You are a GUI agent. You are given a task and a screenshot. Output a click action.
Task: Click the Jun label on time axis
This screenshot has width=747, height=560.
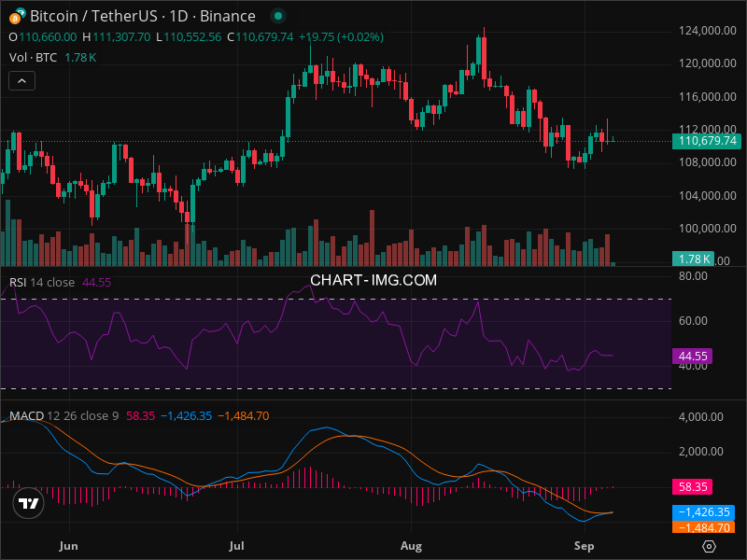[67, 545]
